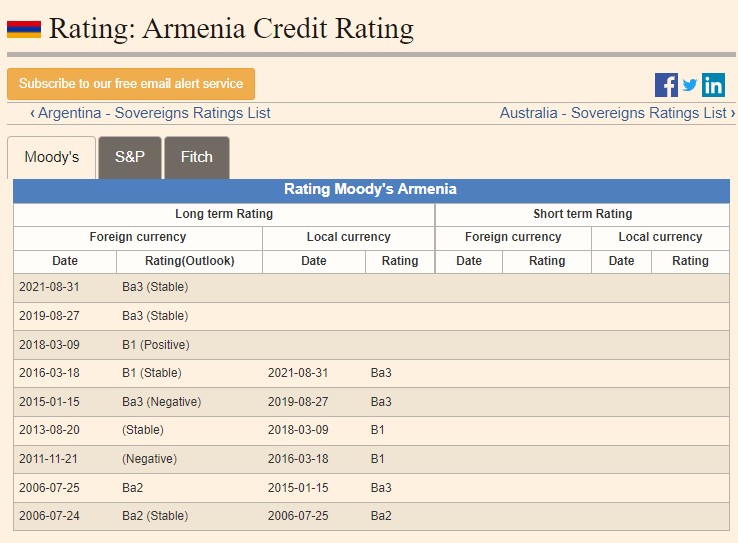Click the Armenia flag icon
Screen dimensions: 738x543
(24, 28)
